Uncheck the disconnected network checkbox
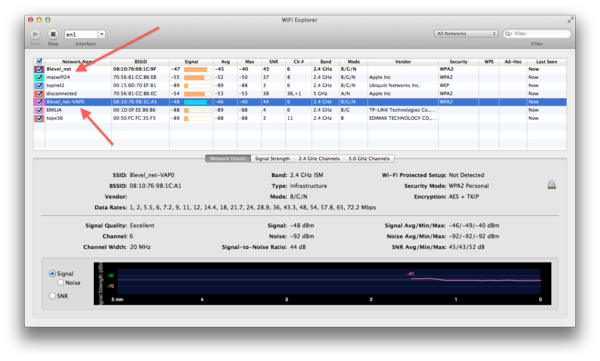This screenshot has width=600, height=361. 39,94
